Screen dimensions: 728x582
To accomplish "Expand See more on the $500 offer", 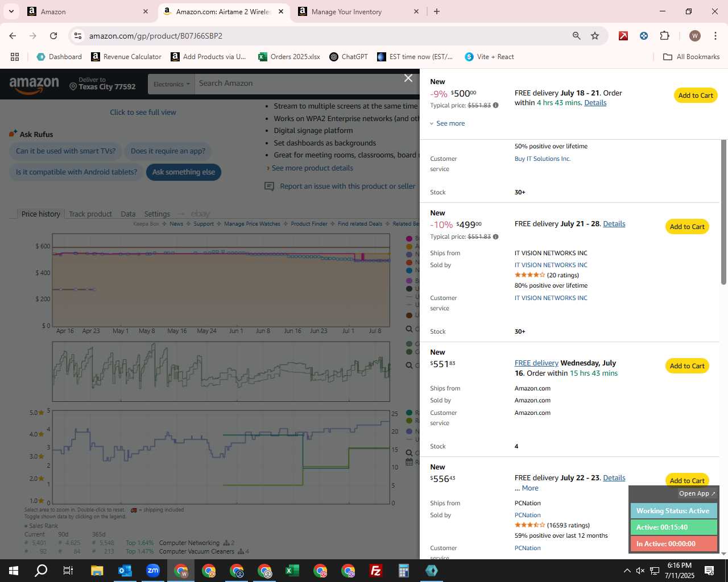I will 448,123.
